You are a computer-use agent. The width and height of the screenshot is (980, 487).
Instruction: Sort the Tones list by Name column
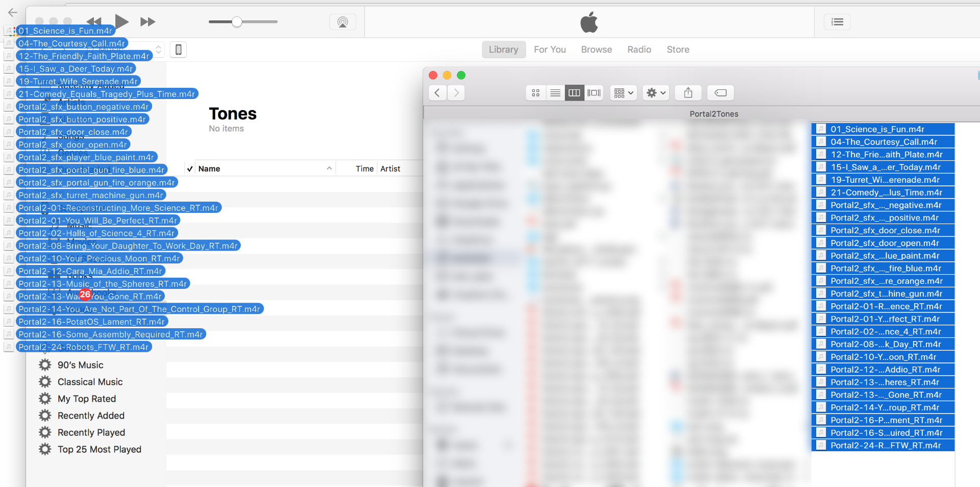[209, 169]
